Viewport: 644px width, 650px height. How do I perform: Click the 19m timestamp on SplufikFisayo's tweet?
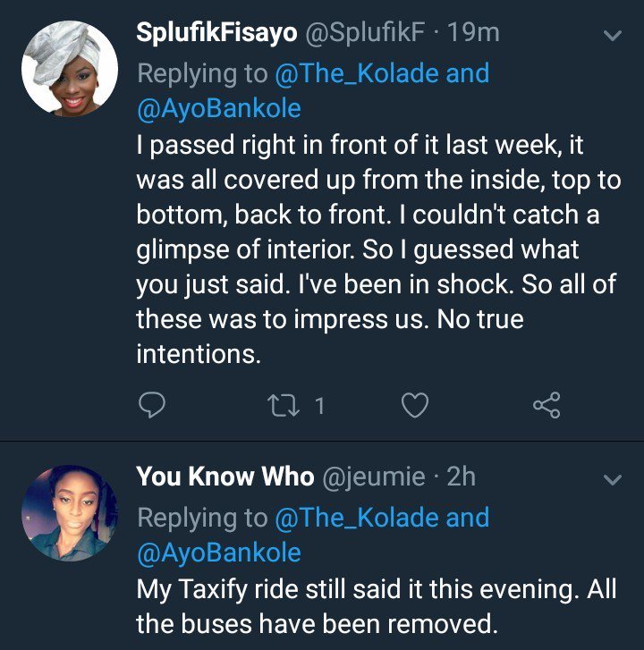pyautogui.click(x=474, y=33)
